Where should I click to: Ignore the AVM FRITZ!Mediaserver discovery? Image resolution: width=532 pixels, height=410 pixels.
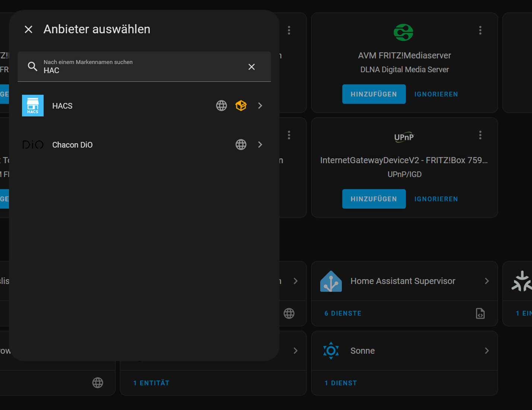436,94
